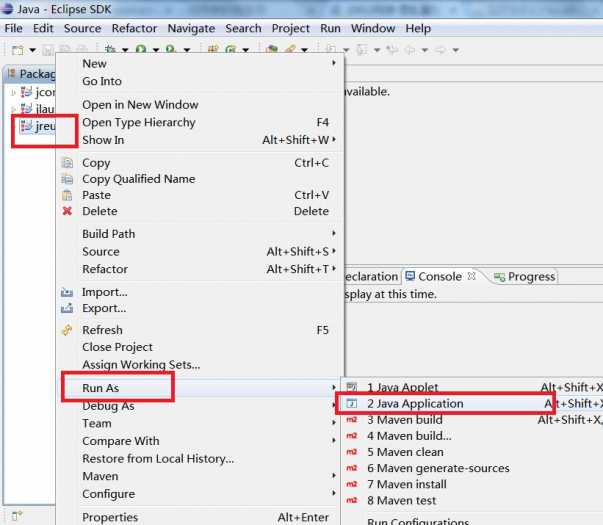The width and height of the screenshot is (603, 525).
Task: Click the red X Delete icon
Action: [x=67, y=211]
